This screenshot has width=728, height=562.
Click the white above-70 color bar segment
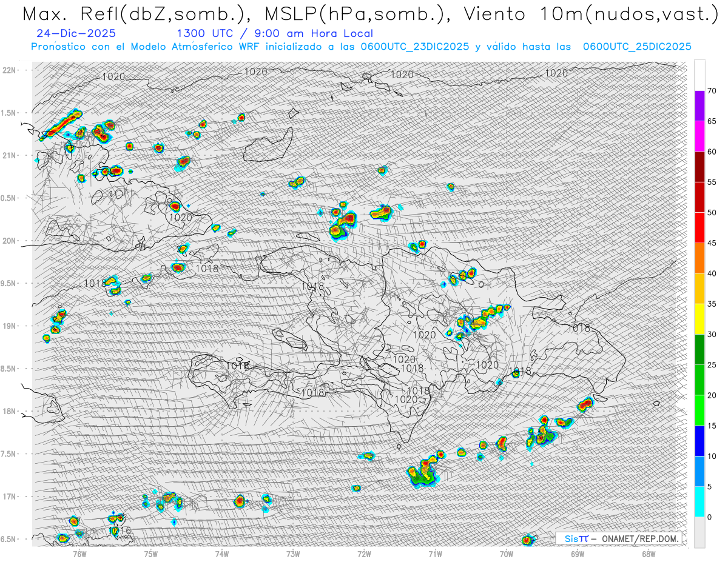[699, 75]
